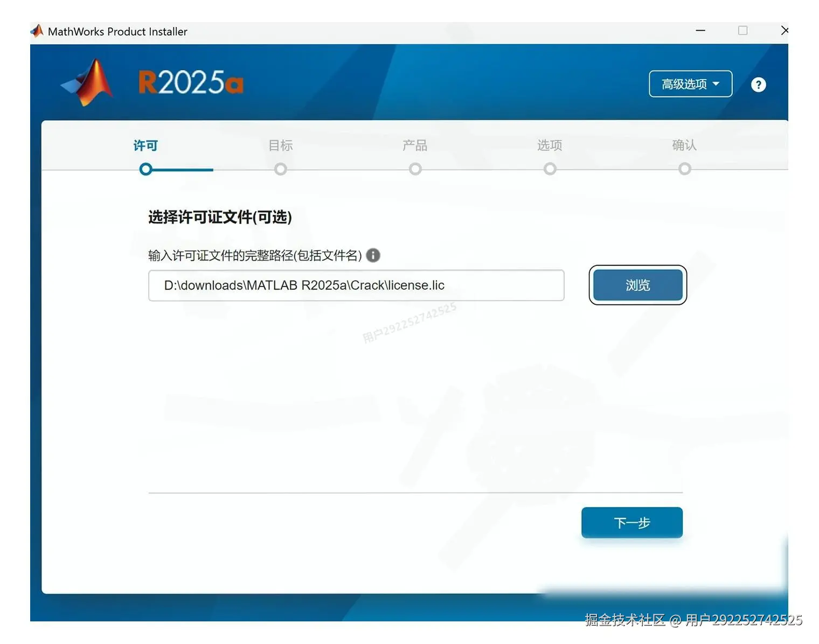Click the info icon beside the license path label
Image resolution: width=819 pixels, height=644 pixels.
click(373, 255)
